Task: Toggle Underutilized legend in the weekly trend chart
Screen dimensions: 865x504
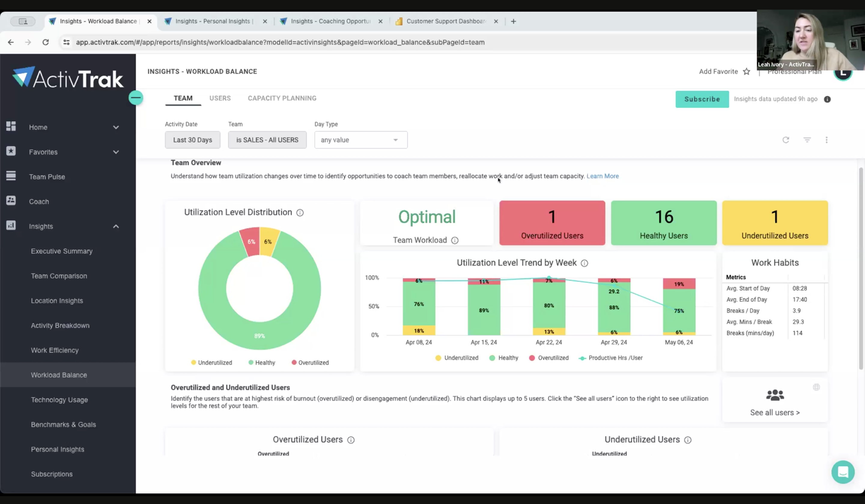Action: (457, 358)
